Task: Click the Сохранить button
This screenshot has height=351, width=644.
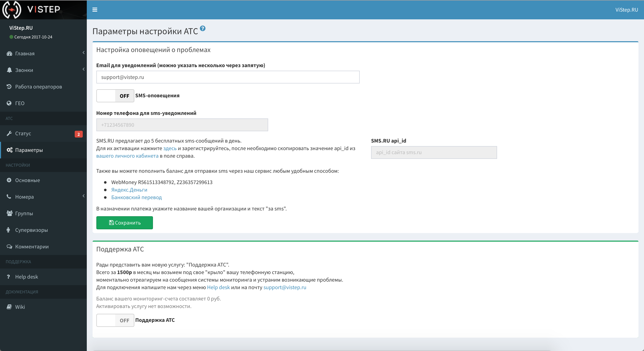Action: coord(125,223)
